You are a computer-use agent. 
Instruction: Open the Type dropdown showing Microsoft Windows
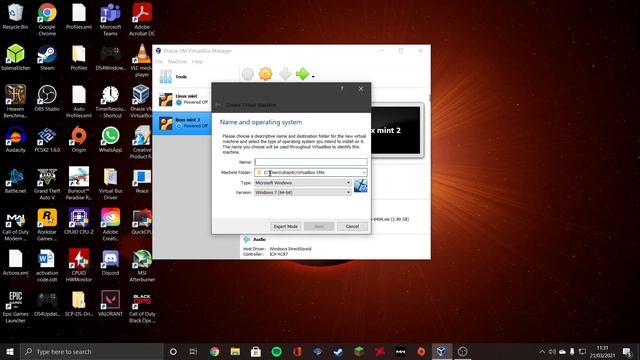tap(302, 183)
